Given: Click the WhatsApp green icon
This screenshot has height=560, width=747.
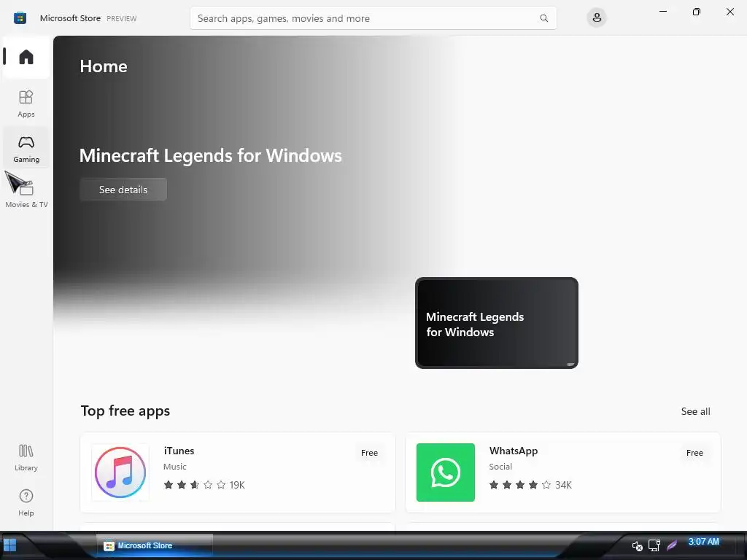Looking at the screenshot, I should click(446, 472).
